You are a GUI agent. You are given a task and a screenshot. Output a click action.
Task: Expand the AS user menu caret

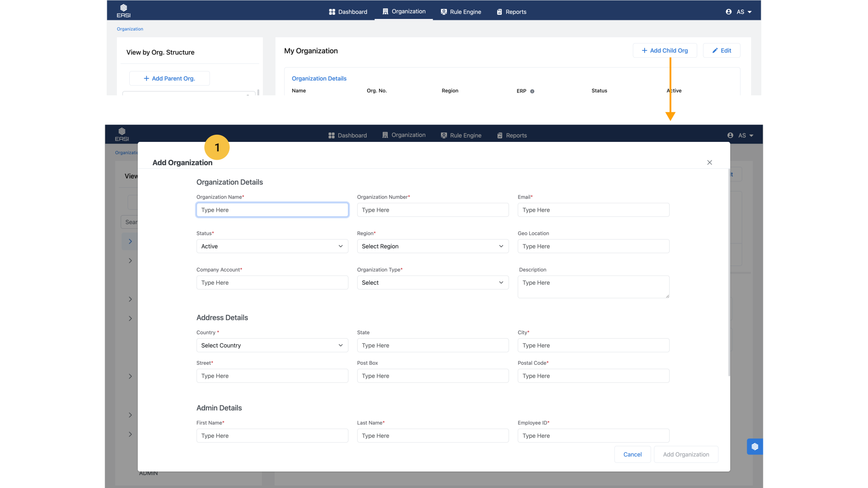749,12
